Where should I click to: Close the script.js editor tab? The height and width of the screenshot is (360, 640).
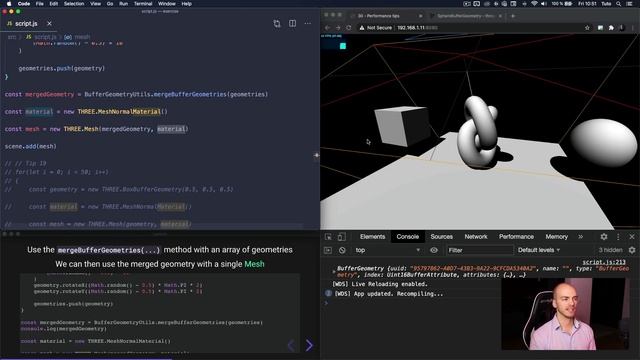[49, 24]
